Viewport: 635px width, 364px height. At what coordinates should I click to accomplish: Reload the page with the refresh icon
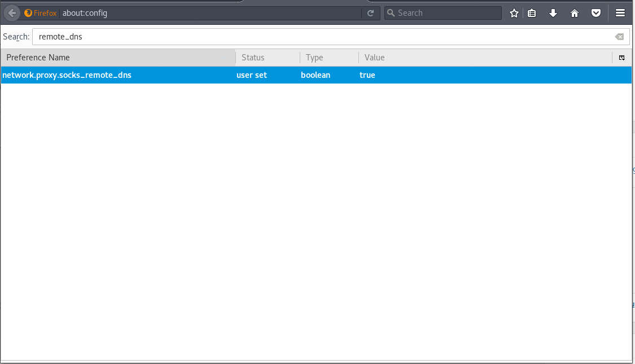click(x=370, y=13)
